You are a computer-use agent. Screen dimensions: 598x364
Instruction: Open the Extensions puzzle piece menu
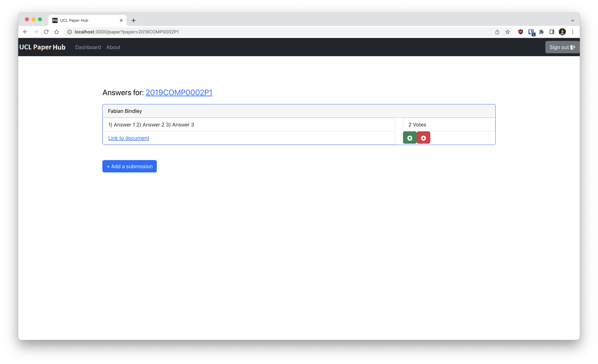(x=541, y=32)
